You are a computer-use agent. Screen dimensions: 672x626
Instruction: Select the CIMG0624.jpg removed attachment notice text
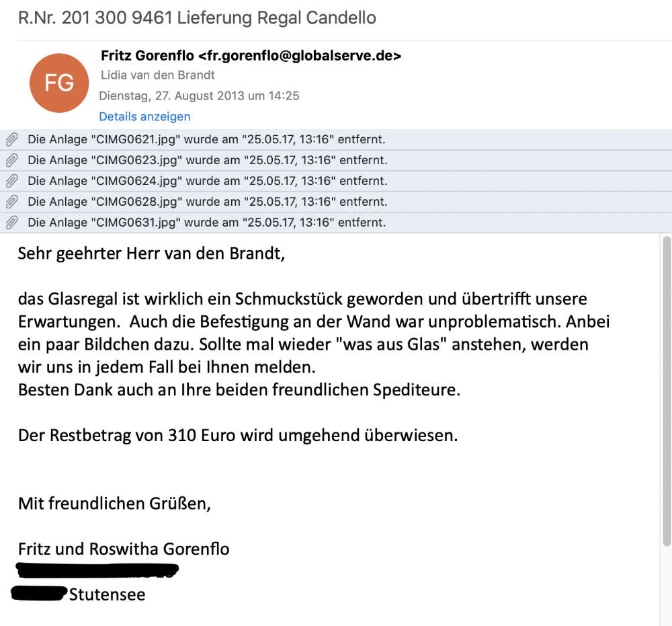(x=206, y=182)
